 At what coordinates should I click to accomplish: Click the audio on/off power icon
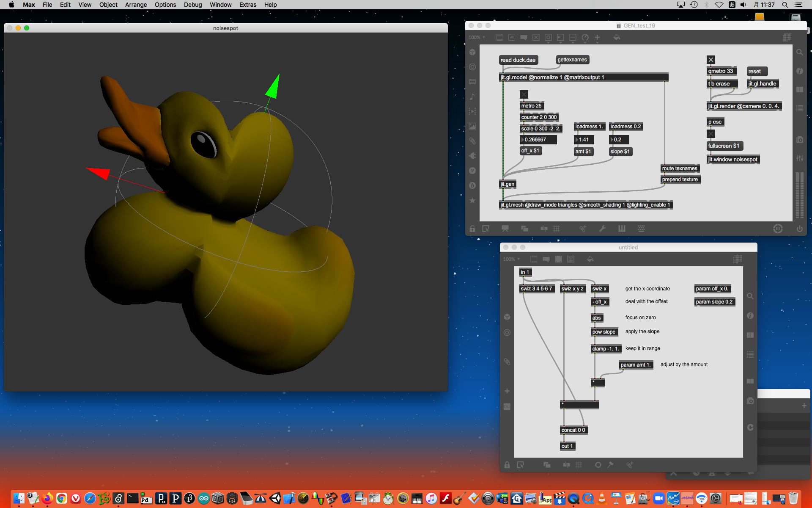[x=799, y=229]
